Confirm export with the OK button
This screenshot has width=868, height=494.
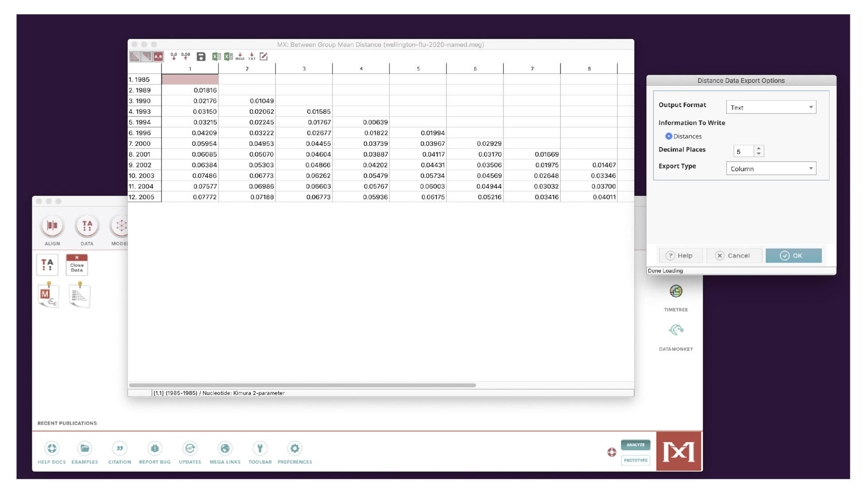pyautogui.click(x=793, y=255)
